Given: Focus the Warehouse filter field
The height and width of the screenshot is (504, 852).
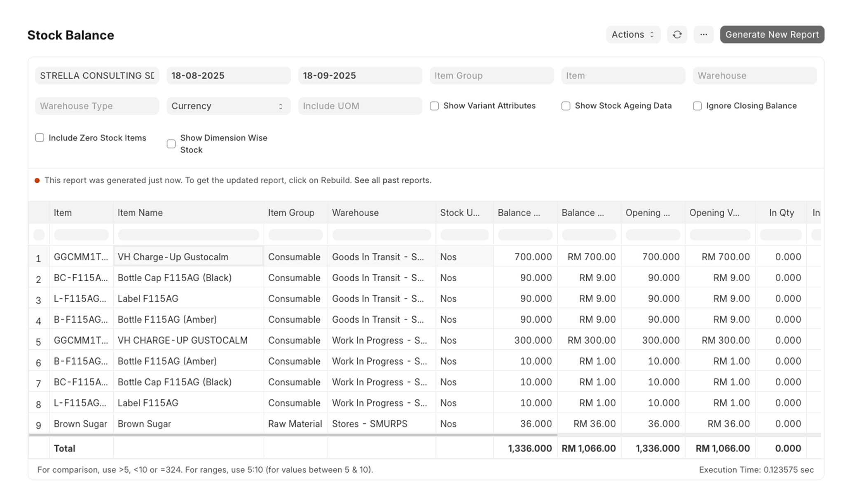Looking at the screenshot, I should pos(754,76).
